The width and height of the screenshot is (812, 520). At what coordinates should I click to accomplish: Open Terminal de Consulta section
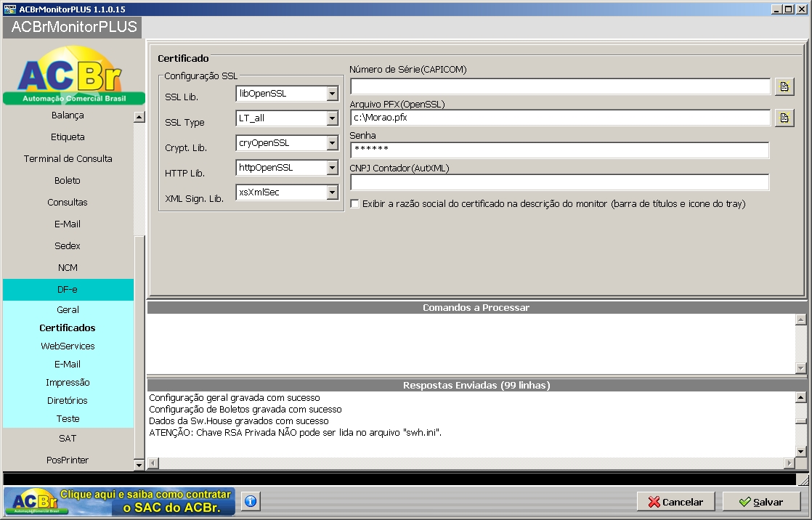tap(68, 158)
